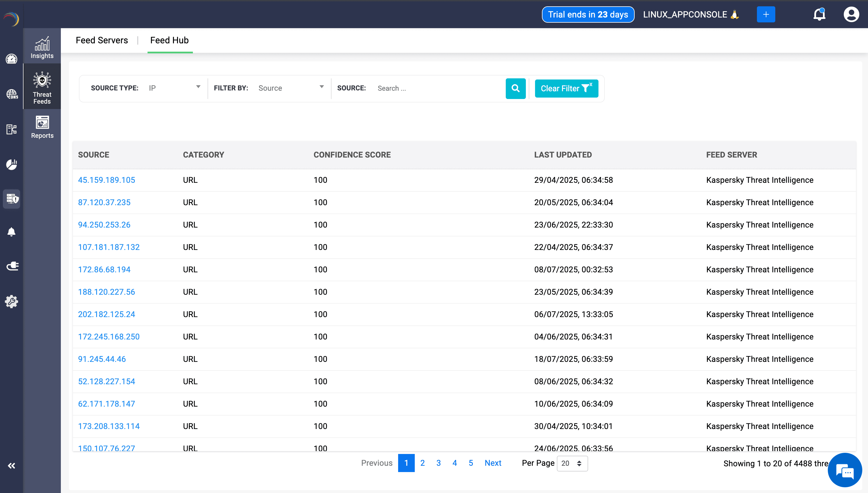Viewport: 868px width, 493px height.
Task: Clear the active filter
Action: tap(566, 88)
